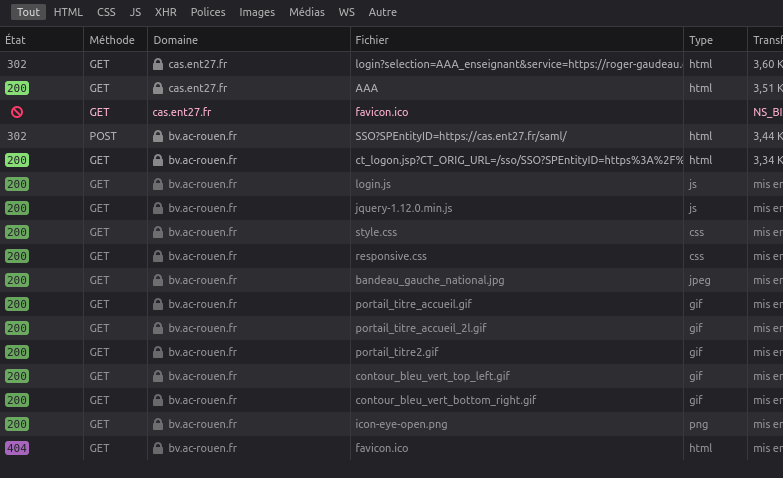Click the lock icon on the portail_titre_accueil_2l.gif row
This screenshot has height=478, width=783.
click(158, 328)
